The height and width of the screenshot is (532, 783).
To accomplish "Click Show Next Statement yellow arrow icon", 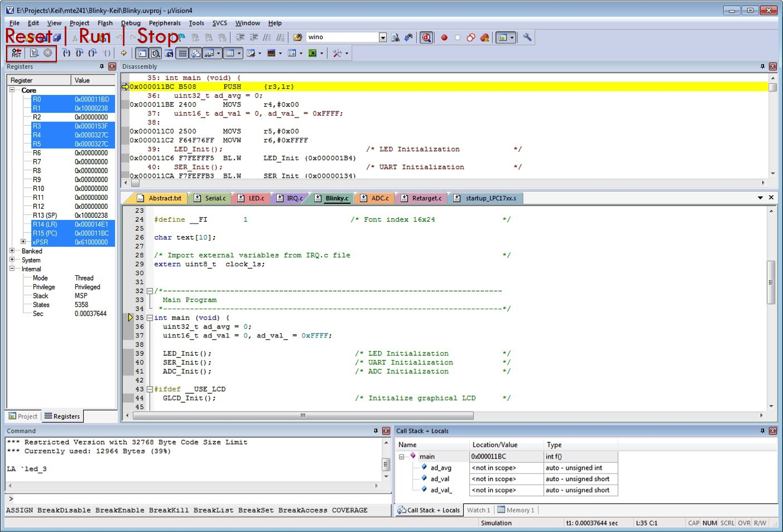I will tap(124, 53).
